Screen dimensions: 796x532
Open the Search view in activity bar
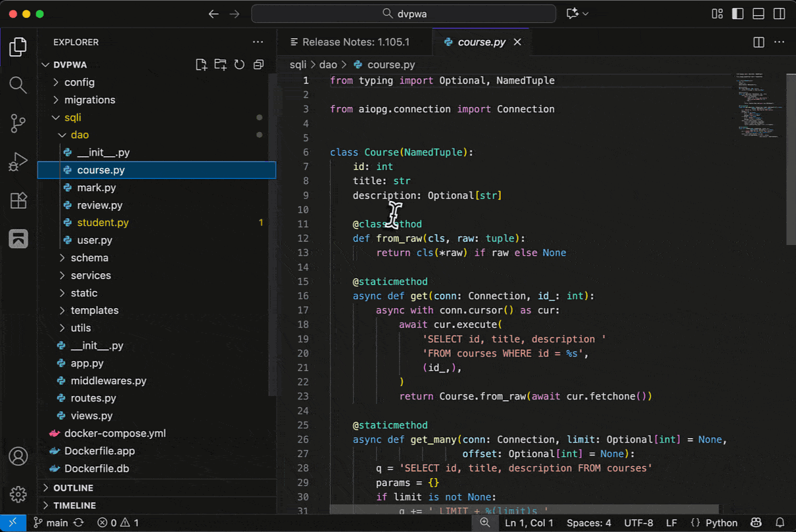pos(18,85)
